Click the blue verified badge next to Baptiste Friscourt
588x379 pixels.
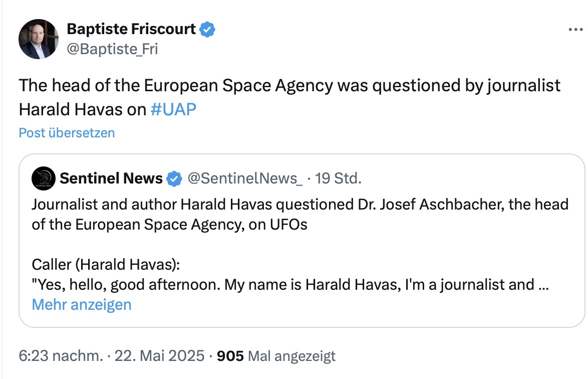tap(207, 29)
